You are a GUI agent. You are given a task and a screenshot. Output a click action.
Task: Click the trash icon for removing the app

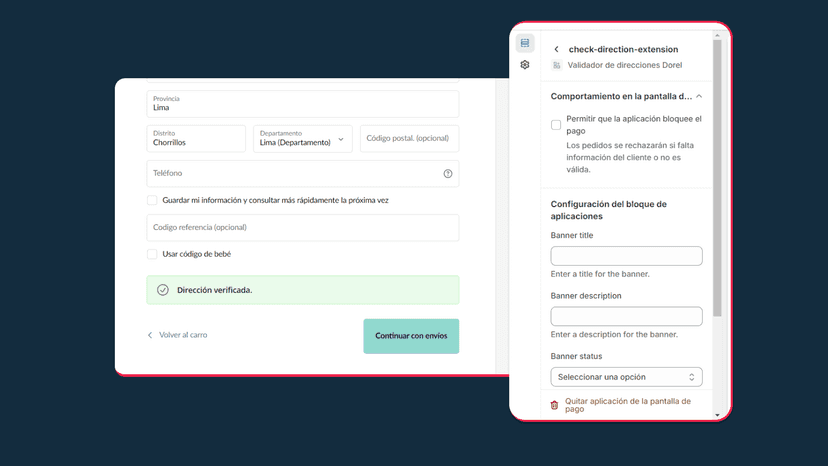pyautogui.click(x=554, y=405)
